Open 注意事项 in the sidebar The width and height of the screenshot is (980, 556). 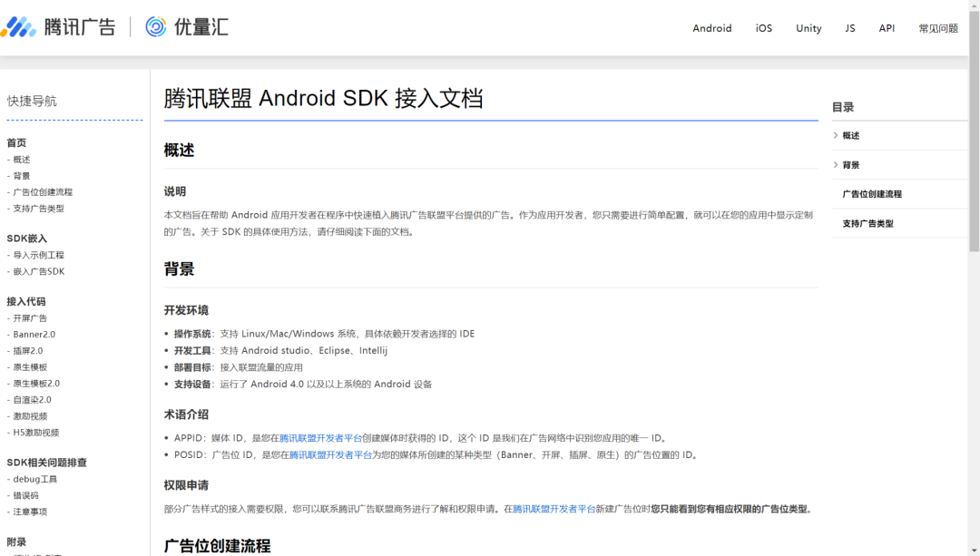[30, 512]
